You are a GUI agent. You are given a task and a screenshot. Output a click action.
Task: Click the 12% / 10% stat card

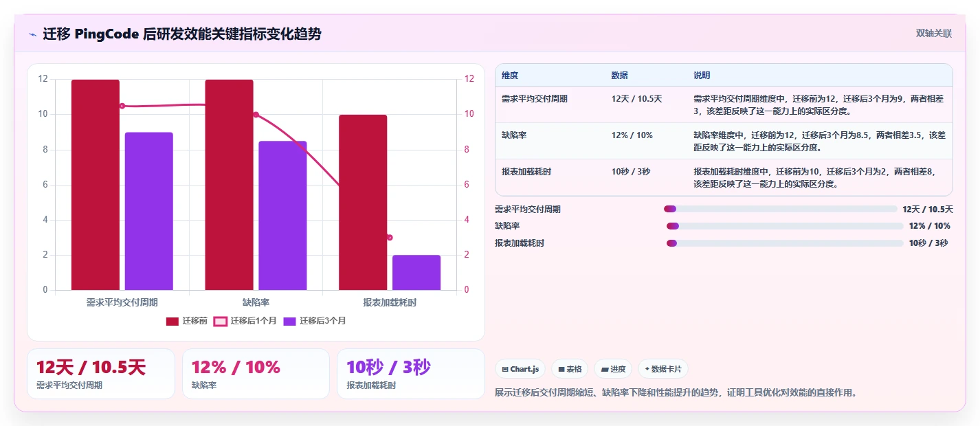point(256,374)
